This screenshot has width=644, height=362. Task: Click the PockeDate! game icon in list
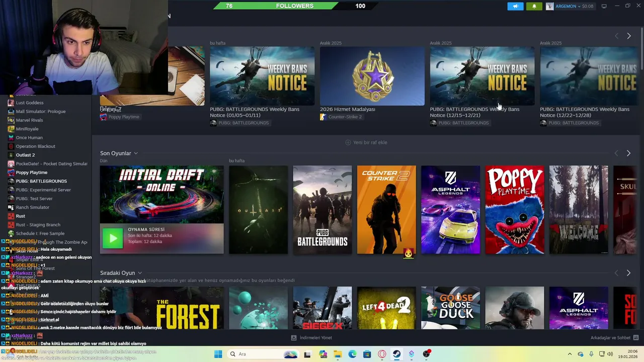(x=11, y=163)
